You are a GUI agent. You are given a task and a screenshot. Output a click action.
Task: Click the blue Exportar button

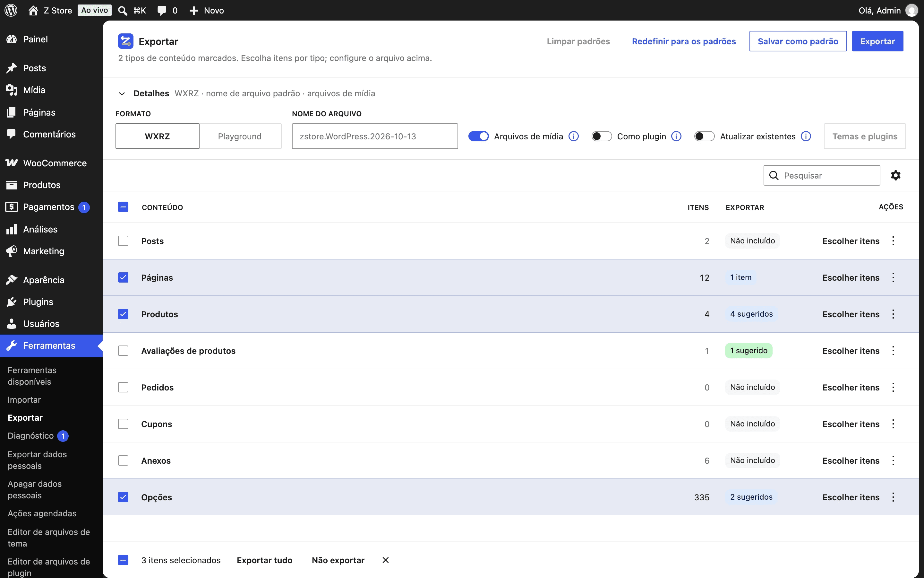(x=877, y=41)
